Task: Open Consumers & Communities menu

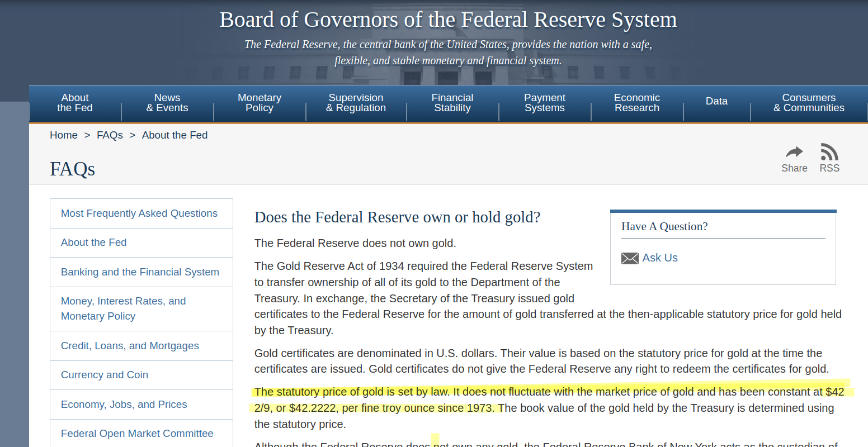Action: [x=809, y=103]
